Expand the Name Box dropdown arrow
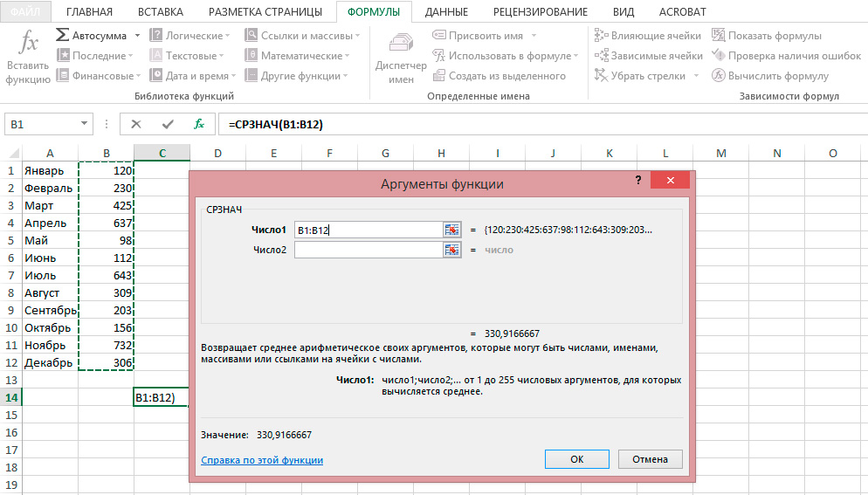 click(84, 124)
